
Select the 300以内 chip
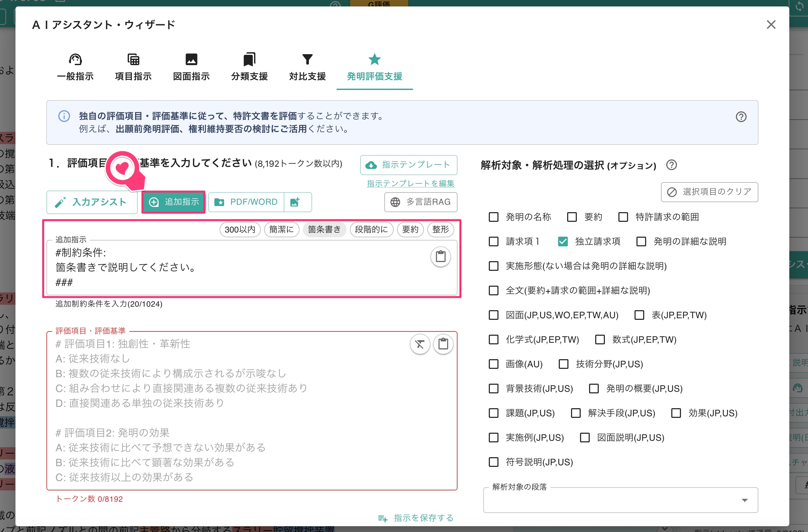click(x=240, y=230)
